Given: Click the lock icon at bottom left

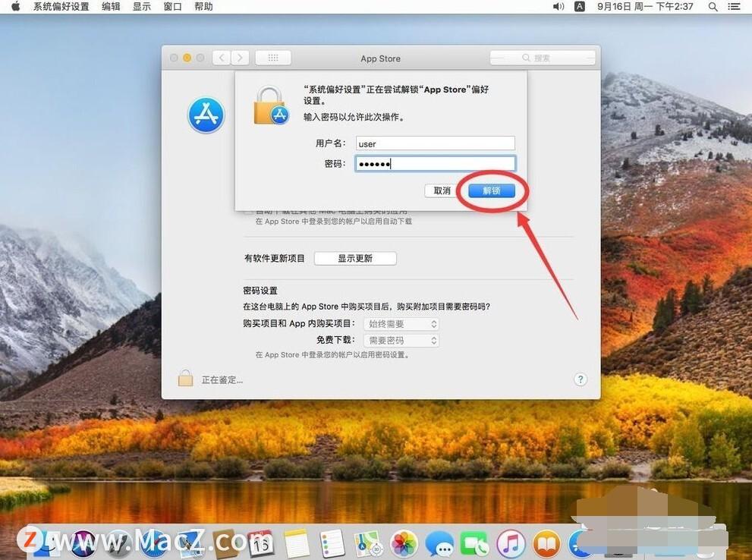Looking at the screenshot, I should (185, 377).
